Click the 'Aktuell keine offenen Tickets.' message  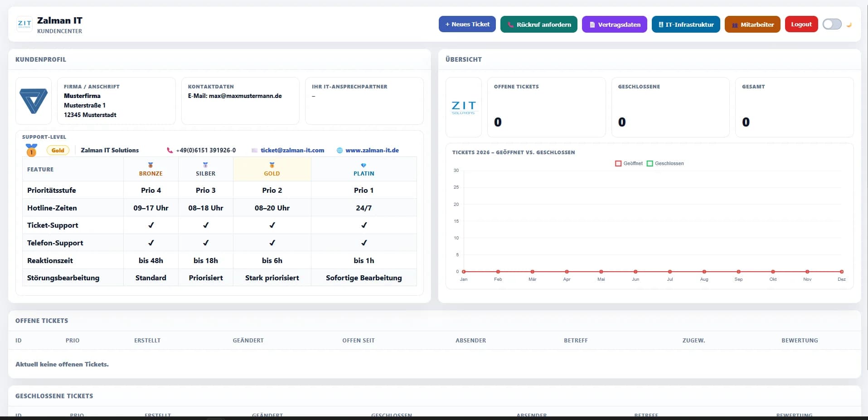(62, 364)
